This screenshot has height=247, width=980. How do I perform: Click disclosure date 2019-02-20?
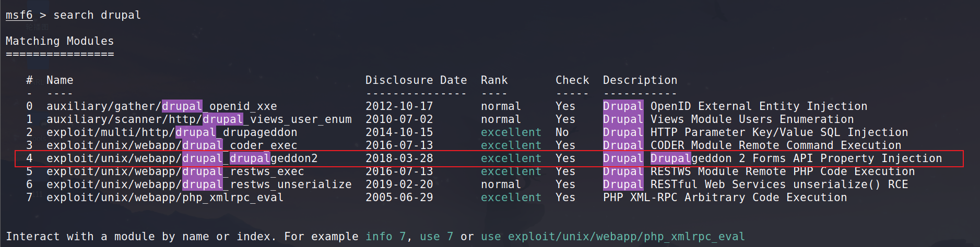[399, 184]
